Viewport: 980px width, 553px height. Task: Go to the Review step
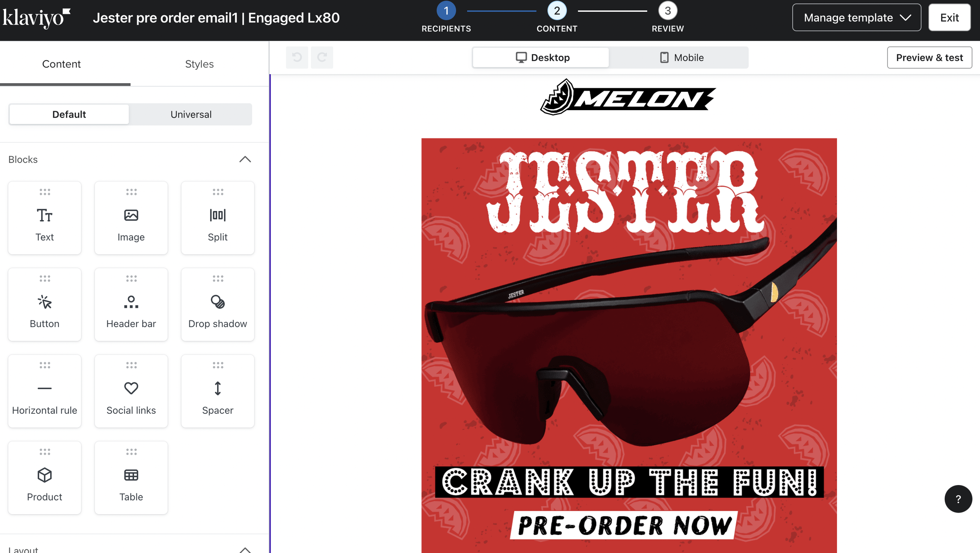point(668,17)
